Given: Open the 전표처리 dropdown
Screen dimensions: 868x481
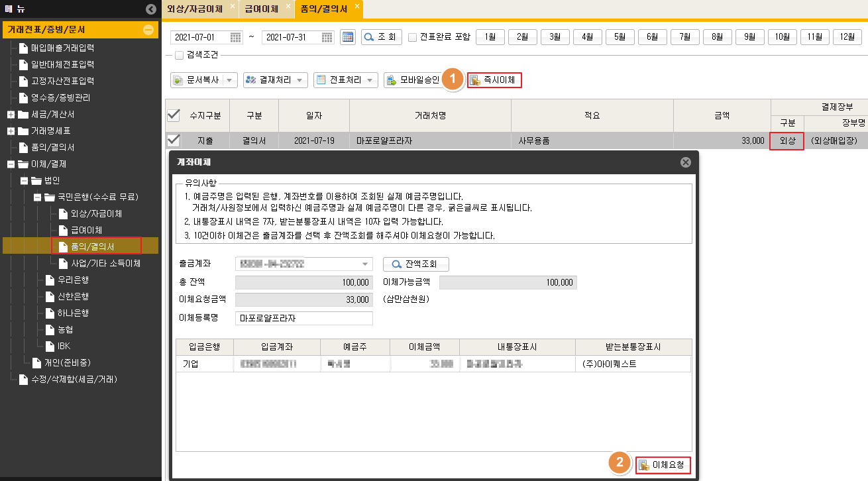Looking at the screenshot, I should 346,80.
